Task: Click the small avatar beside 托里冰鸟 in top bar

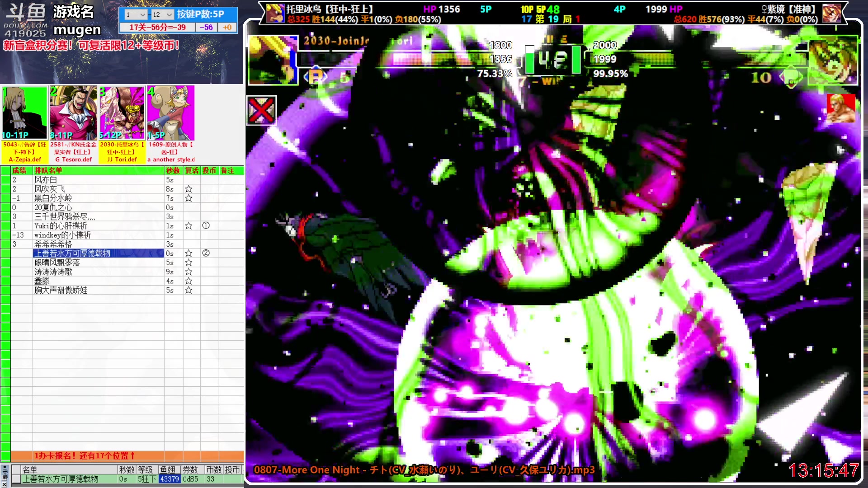Action: pyautogui.click(x=274, y=14)
